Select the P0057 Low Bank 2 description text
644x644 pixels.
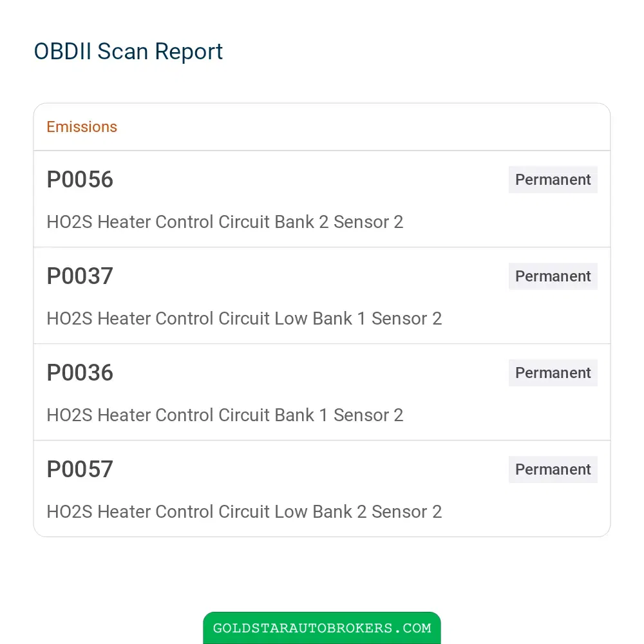point(244,512)
